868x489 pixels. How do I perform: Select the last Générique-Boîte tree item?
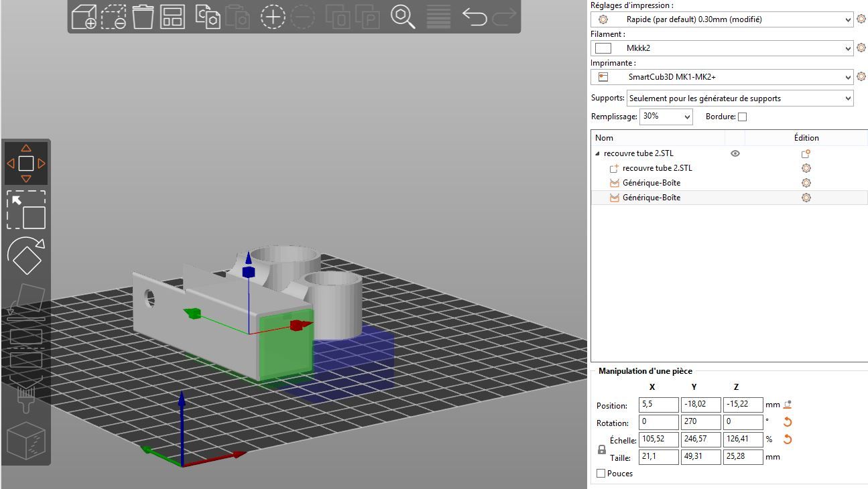coord(652,198)
